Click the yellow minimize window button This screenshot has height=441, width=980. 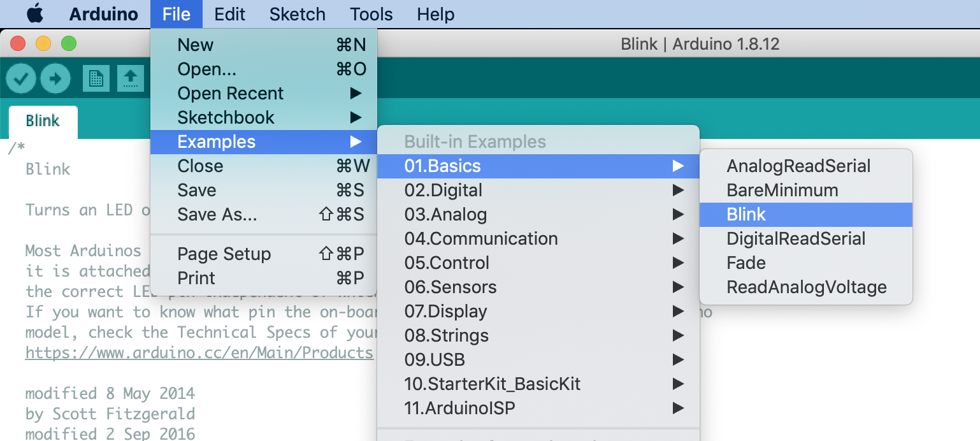click(x=43, y=44)
